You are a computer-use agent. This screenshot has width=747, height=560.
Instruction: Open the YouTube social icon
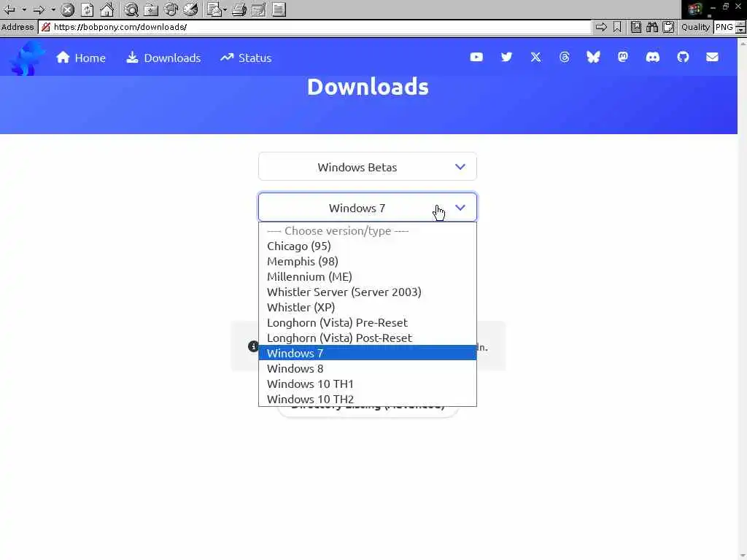tap(476, 57)
